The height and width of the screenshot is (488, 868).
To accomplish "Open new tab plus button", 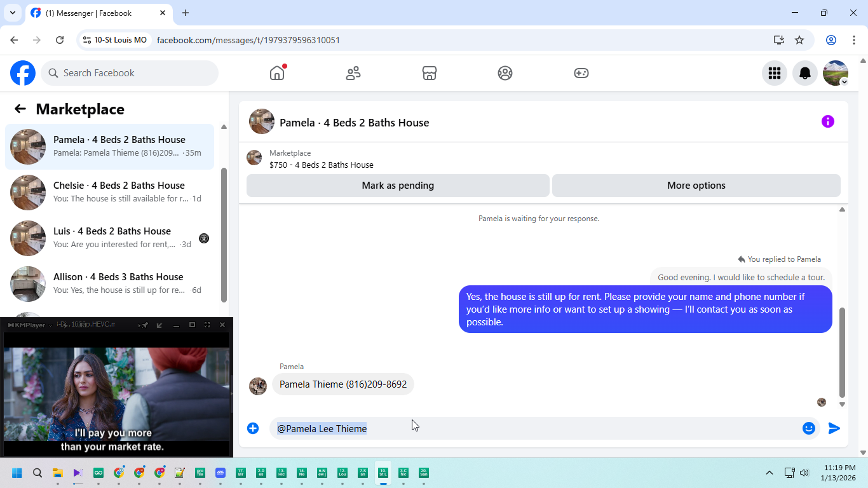I will tap(186, 13).
